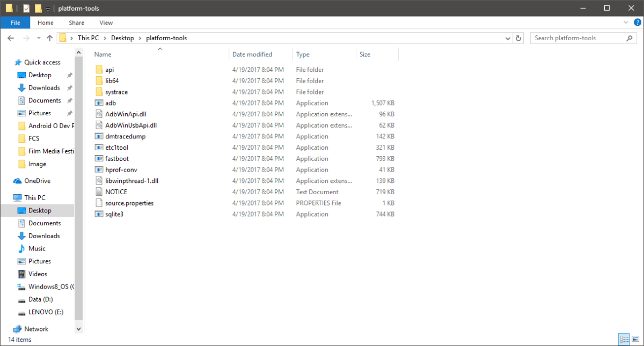This screenshot has width=644, height=346.
Task: Open the Home ribbon tab
Action: pos(46,23)
